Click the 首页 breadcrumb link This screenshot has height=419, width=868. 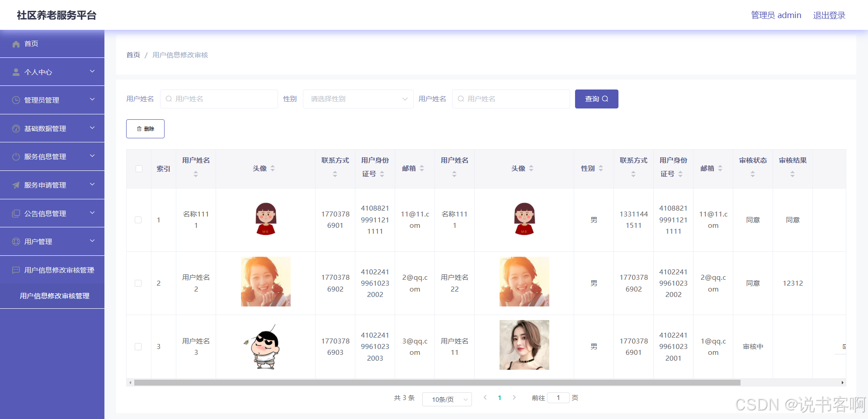[x=132, y=55]
